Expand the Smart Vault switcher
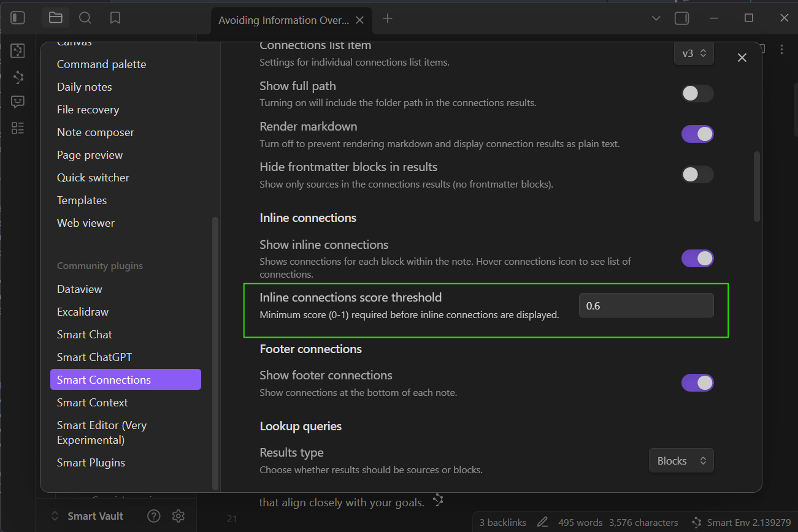Image resolution: width=798 pixels, height=532 pixels. click(x=88, y=516)
